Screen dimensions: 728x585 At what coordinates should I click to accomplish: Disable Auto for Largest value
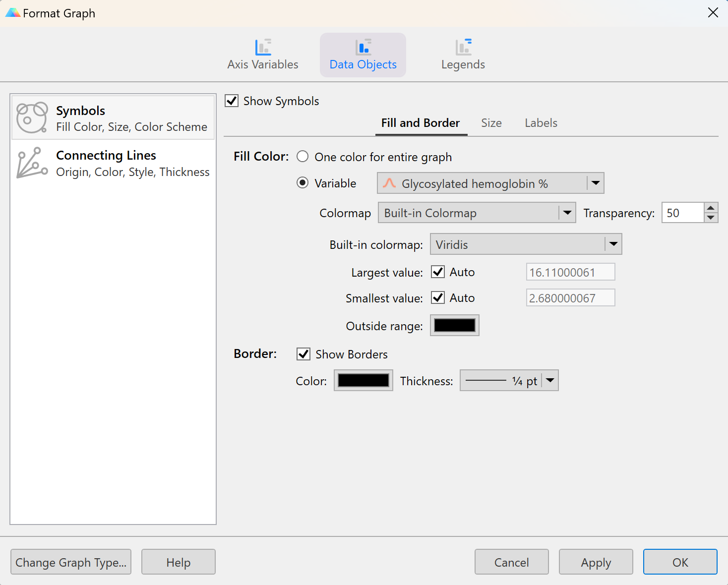point(437,272)
